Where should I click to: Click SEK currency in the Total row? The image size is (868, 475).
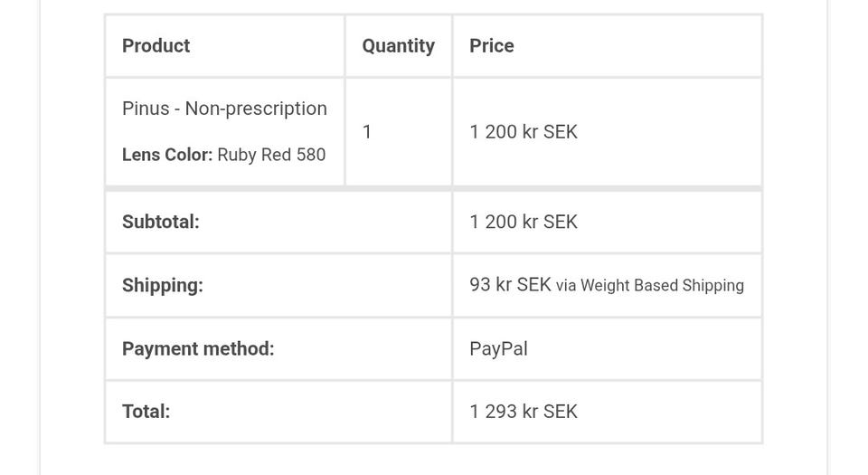click(560, 412)
